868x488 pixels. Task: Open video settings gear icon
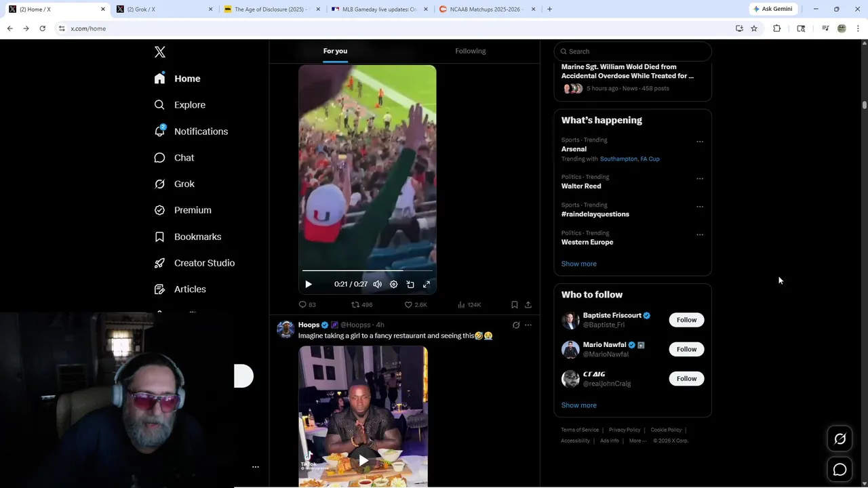pos(393,285)
